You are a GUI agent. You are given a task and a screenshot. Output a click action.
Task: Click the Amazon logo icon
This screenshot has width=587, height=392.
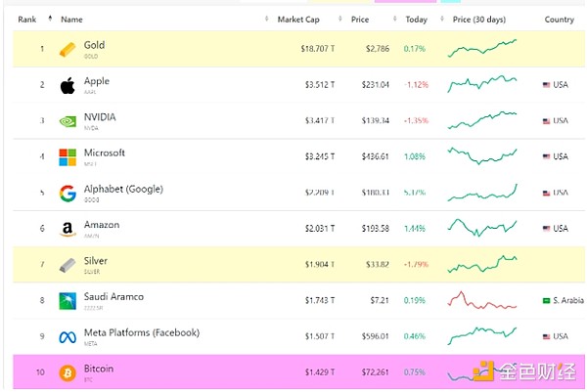pos(68,230)
